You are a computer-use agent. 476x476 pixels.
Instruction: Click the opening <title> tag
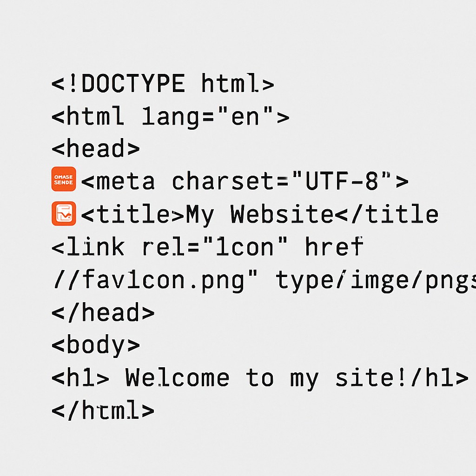(x=132, y=214)
